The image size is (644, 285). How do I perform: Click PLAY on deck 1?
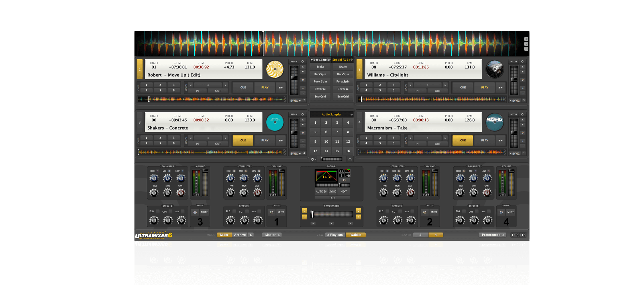coord(265,87)
